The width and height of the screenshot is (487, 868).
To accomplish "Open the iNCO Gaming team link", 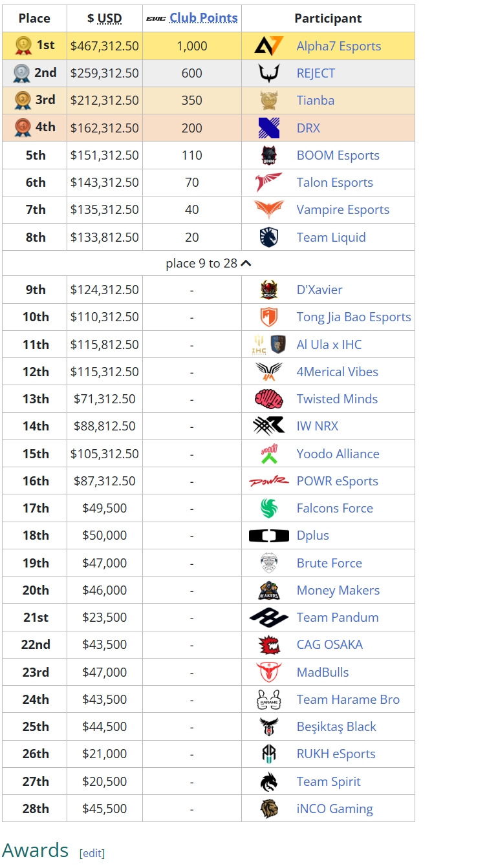I will 334,809.
